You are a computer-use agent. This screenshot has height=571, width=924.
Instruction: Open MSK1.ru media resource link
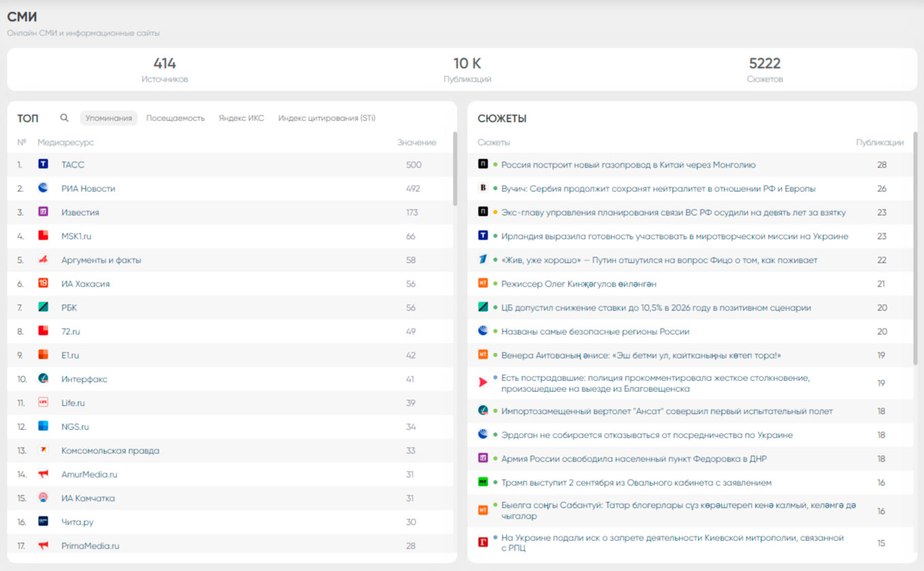click(x=76, y=236)
